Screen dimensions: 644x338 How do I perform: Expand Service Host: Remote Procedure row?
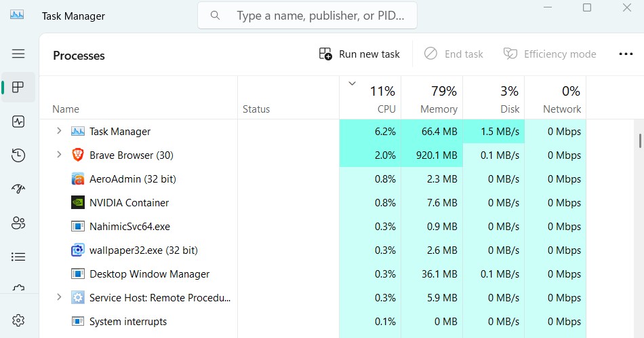(x=59, y=297)
